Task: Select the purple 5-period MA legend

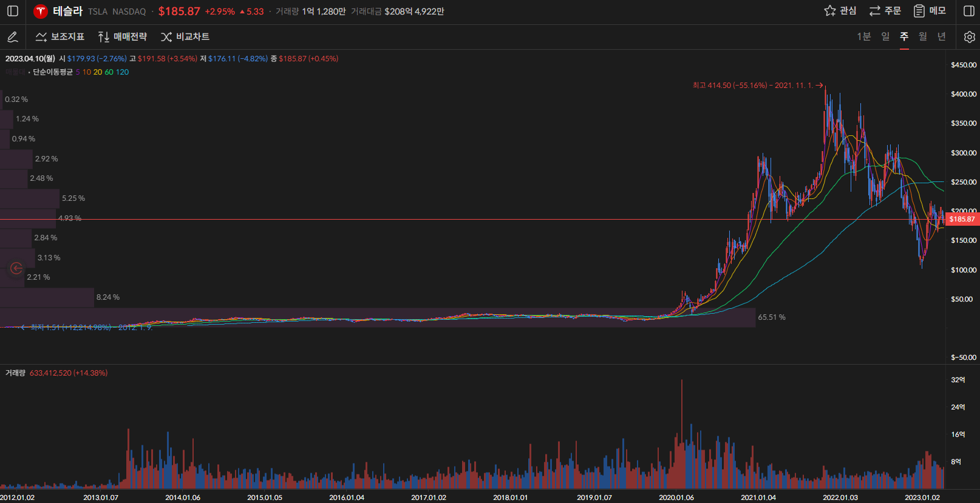Action: pos(78,72)
